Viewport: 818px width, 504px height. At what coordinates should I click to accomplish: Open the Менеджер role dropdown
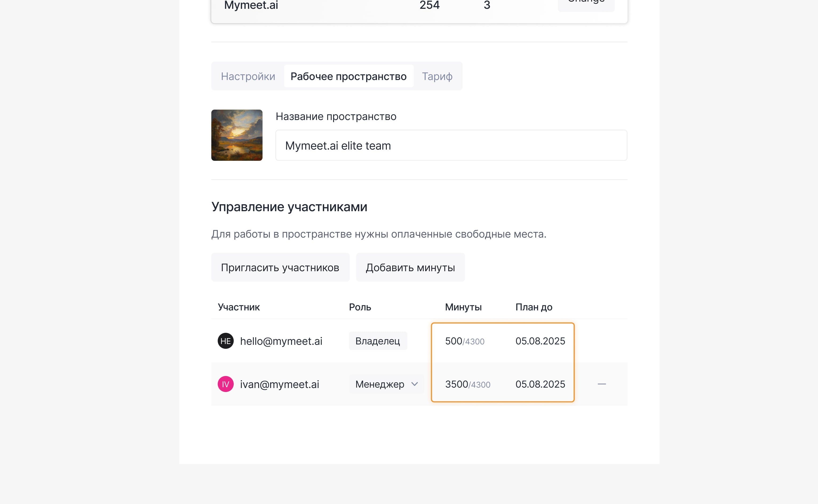click(386, 384)
